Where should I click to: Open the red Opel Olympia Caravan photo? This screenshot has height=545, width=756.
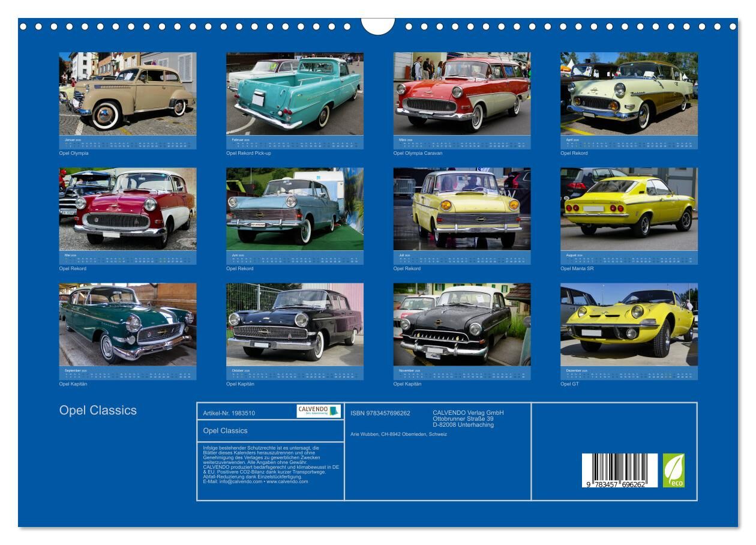pyautogui.click(x=461, y=94)
